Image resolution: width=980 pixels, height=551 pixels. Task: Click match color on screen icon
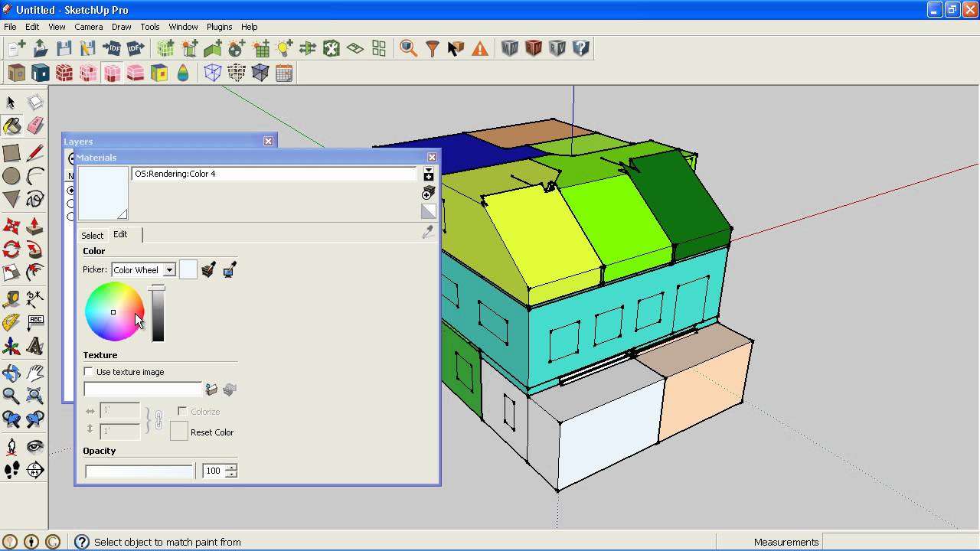229,269
